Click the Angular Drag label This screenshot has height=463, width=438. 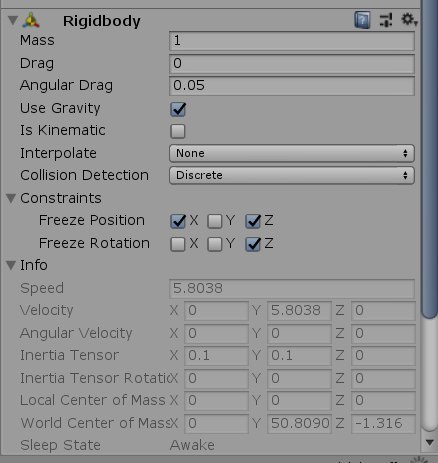(x=66, y=86)
